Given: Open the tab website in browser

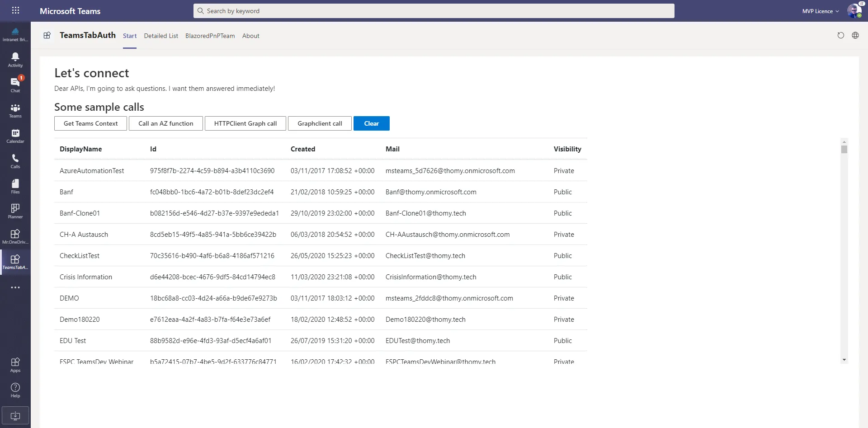Looking at the screenshot, I should pyautogui.click(x=855, y=35).
